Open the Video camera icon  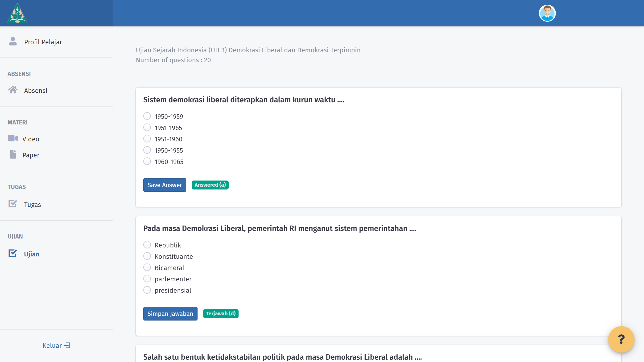coord(13,139)
